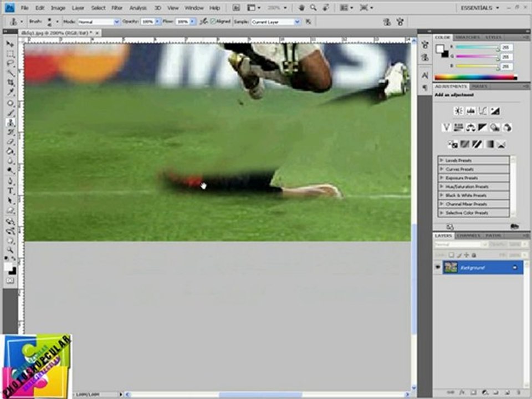The width and height of the screenshot is (532, 399).
Task: Click the G value input field
Action: pyautogui.click(x=506, y=57)
